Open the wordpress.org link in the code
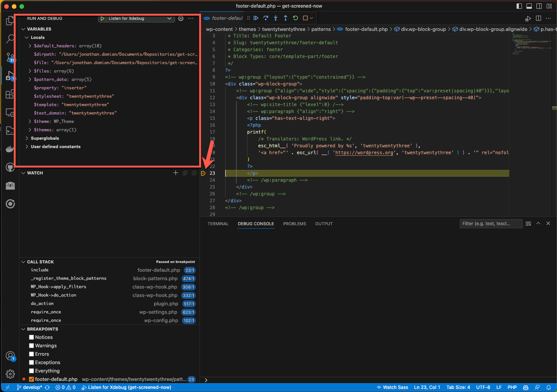 click(364, 152)
